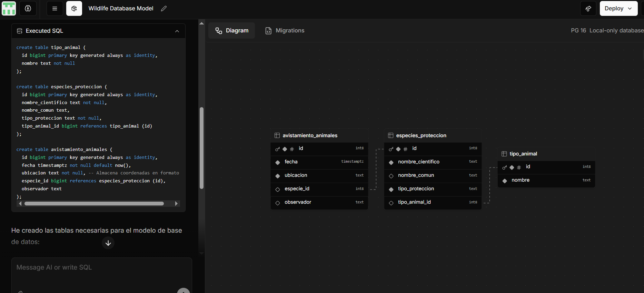Jump to latest message with down arrow
This screenshot has width=644, height=293.
[x=108, y=243]
